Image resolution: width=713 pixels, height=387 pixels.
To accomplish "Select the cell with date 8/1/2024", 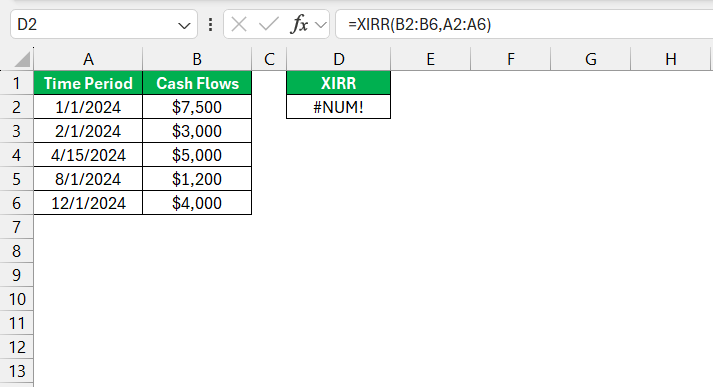I will 88,179.
